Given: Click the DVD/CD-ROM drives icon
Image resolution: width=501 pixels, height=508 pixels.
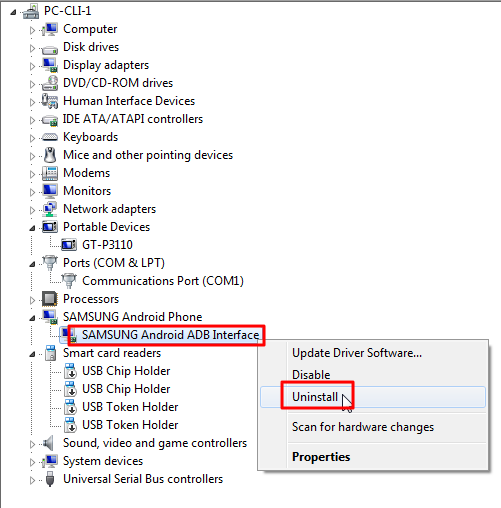Looking at the screenshot, I should [x=50, y=83].
